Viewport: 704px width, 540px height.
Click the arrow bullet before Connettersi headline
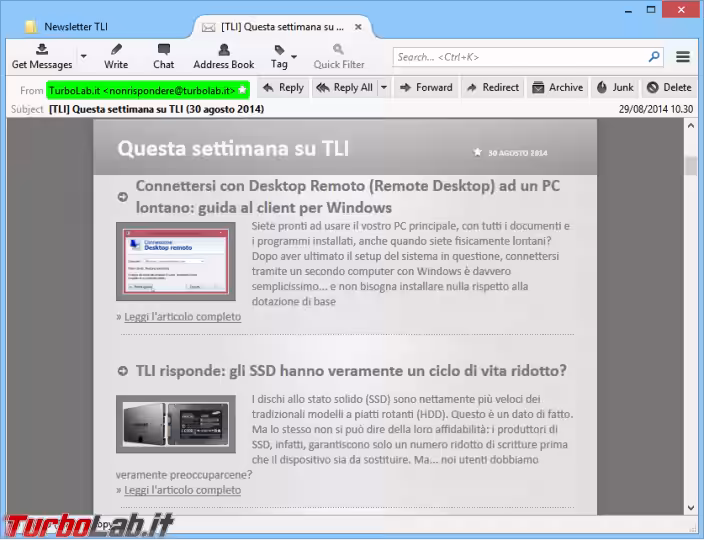[x=123, y=197]
